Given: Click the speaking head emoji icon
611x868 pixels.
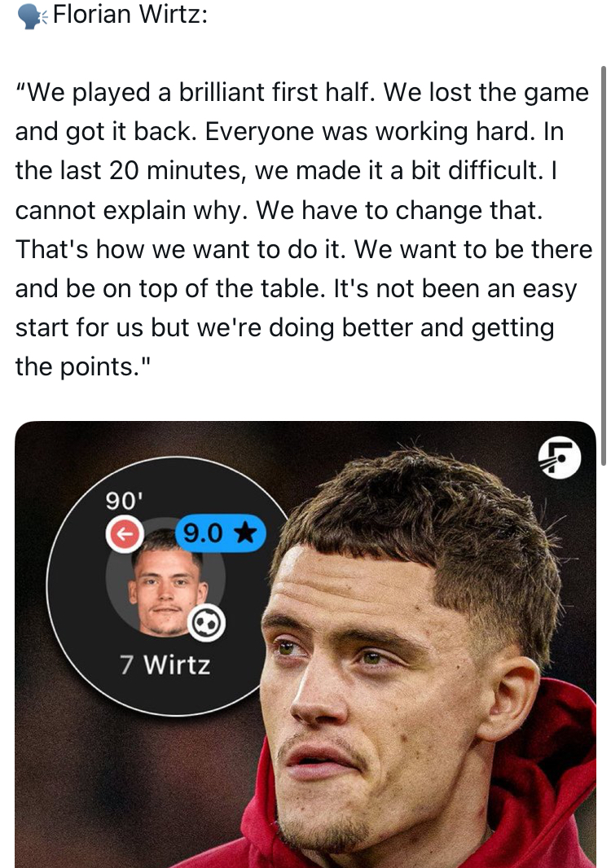Looking at the screenshot, I should (x=33, y=16).
